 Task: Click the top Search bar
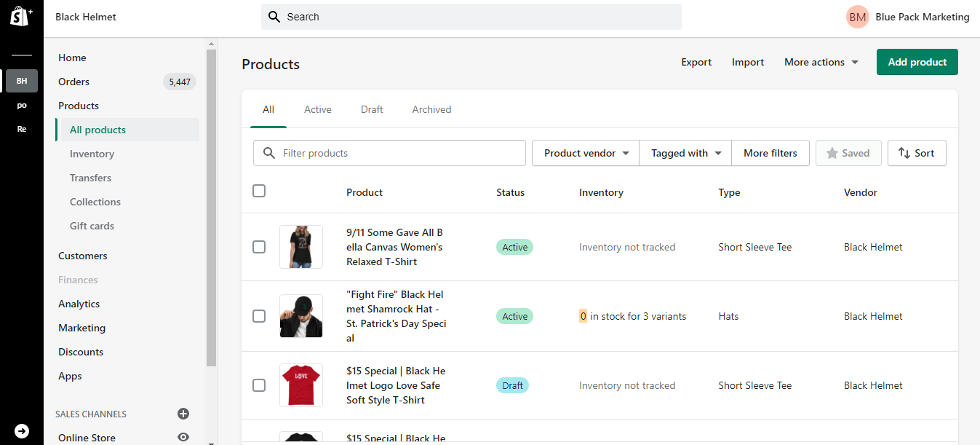point(471,17)
